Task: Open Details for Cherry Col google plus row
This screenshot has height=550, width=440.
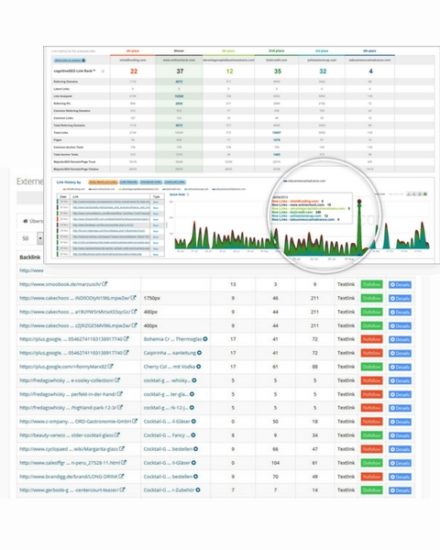Action: pyautogui.click(x=400, y=367)
